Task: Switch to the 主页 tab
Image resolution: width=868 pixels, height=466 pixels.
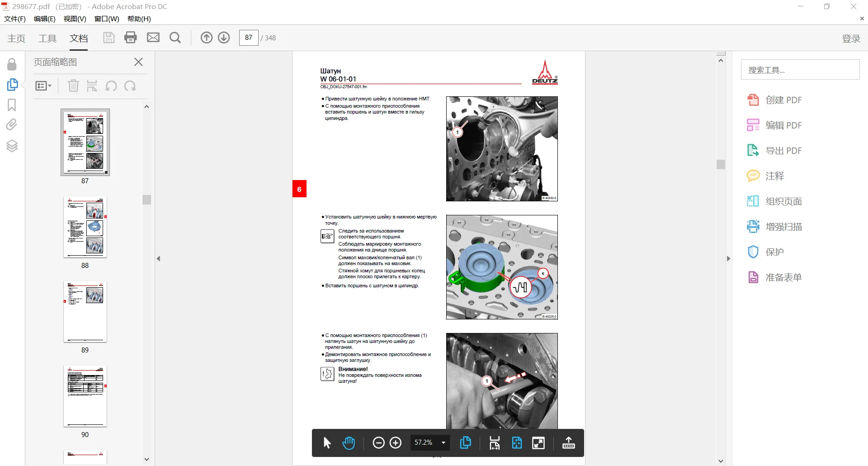Action: pos(16,38)
